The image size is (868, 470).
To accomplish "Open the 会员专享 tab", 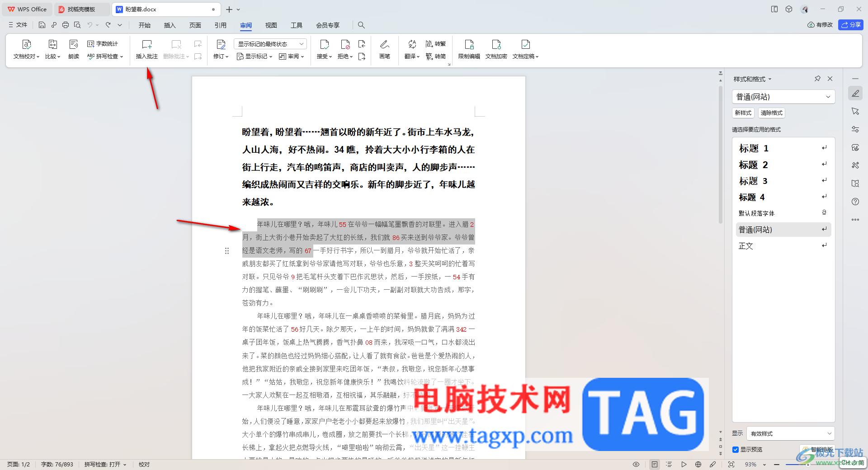I will tap(328, 25).
